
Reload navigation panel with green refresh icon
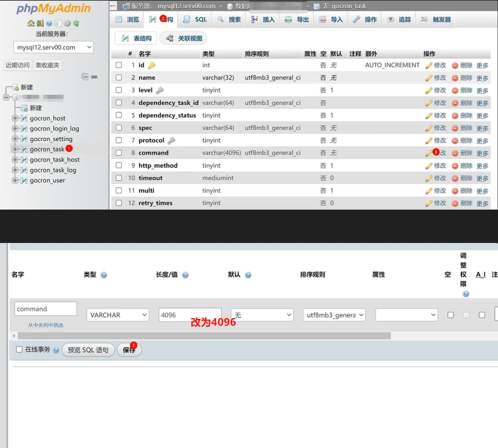click(76, 24)
